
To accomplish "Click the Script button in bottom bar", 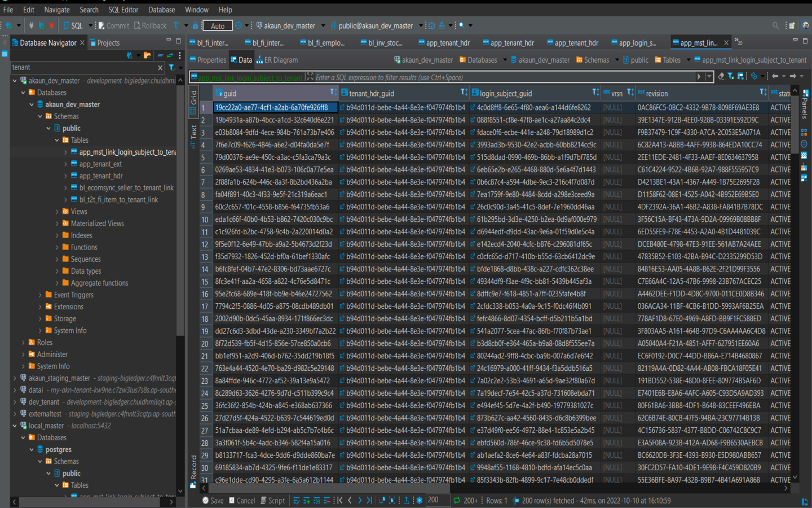I will point(272,501).
